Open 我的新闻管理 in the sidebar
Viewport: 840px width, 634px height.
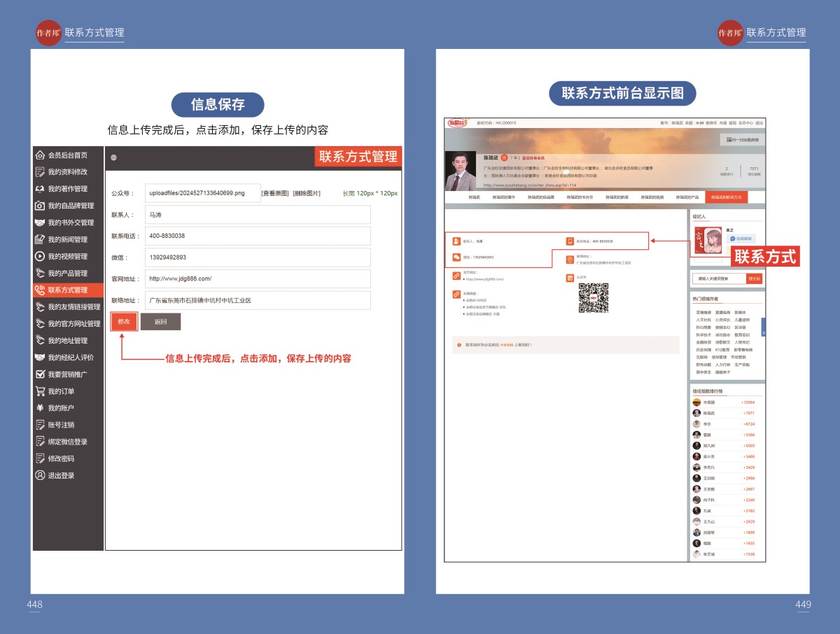click(67, 239)
